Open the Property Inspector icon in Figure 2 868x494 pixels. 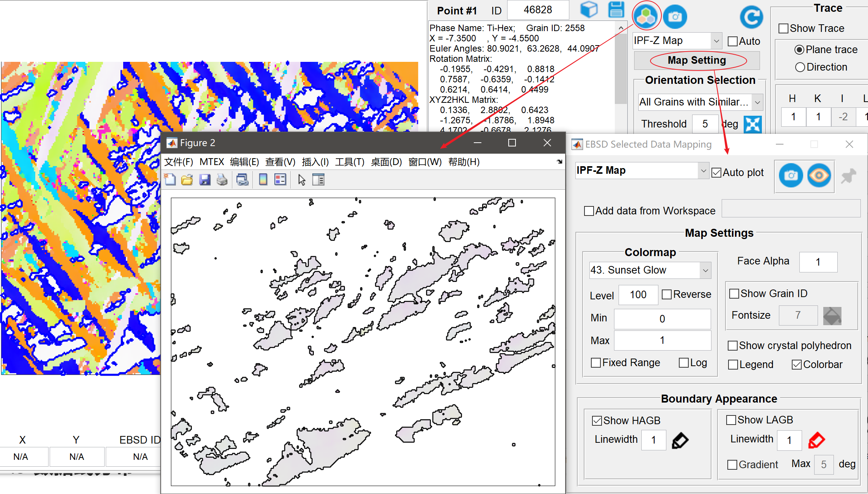318,179
